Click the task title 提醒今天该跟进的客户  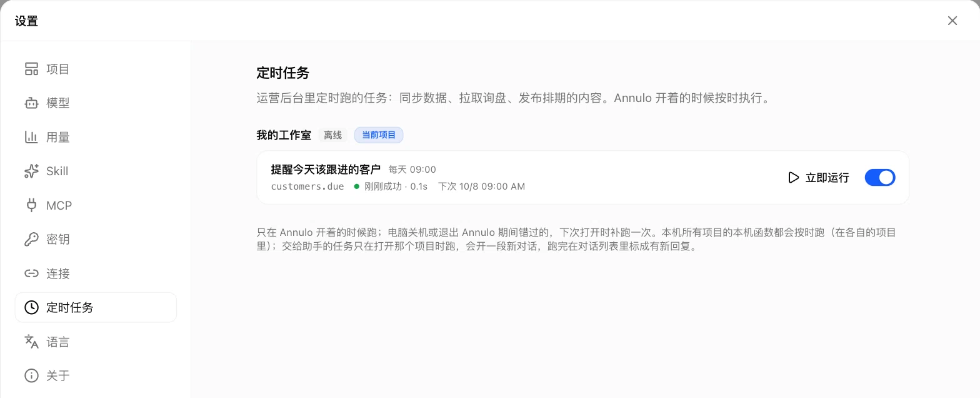(326, 170)
